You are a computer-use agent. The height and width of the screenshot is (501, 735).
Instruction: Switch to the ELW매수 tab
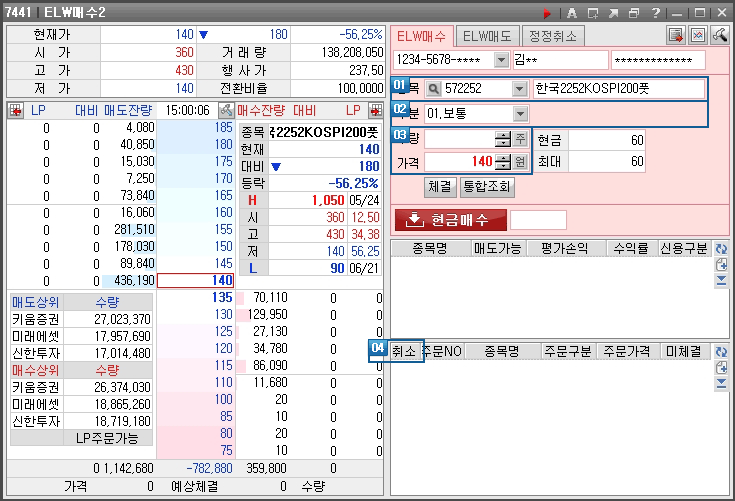pos(421,36)
